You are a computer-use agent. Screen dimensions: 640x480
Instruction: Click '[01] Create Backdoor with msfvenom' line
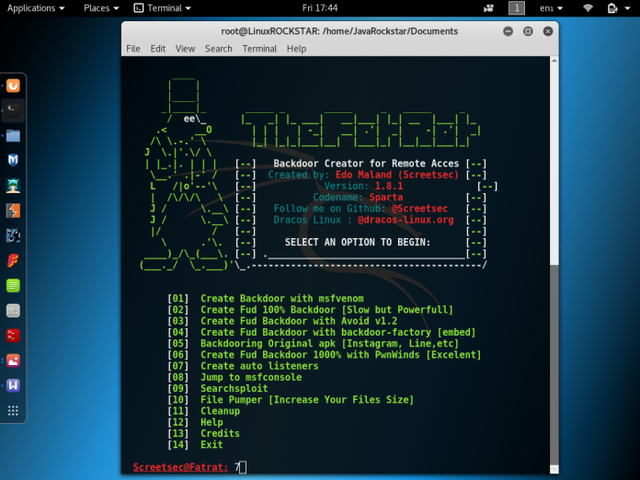(x=265, y=298)
